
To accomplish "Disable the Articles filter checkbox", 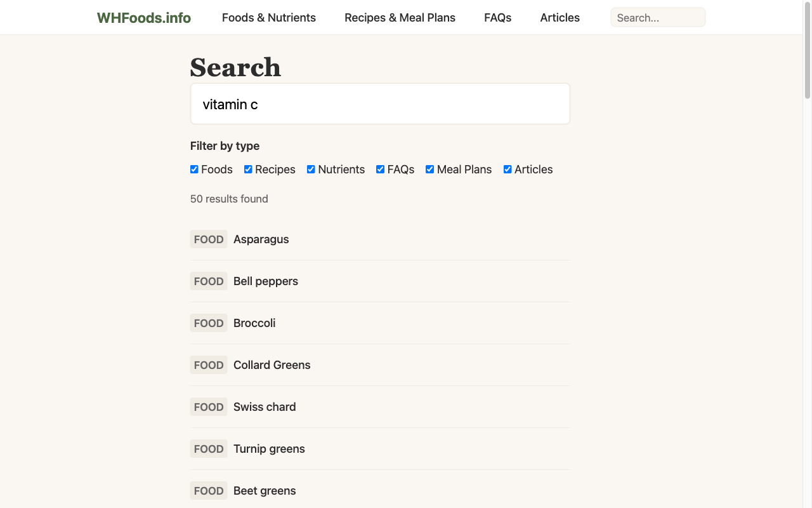I will (507, 169).
